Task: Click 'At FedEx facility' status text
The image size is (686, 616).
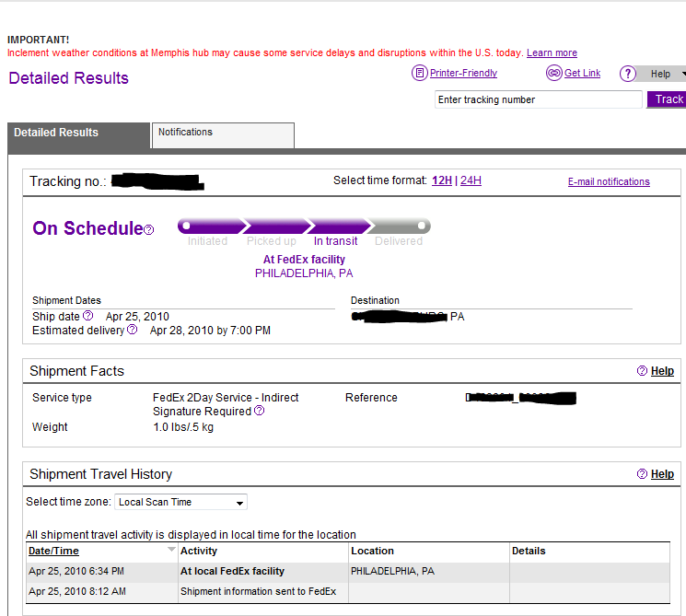Action: pyautogui.click(x=304, y=260)
